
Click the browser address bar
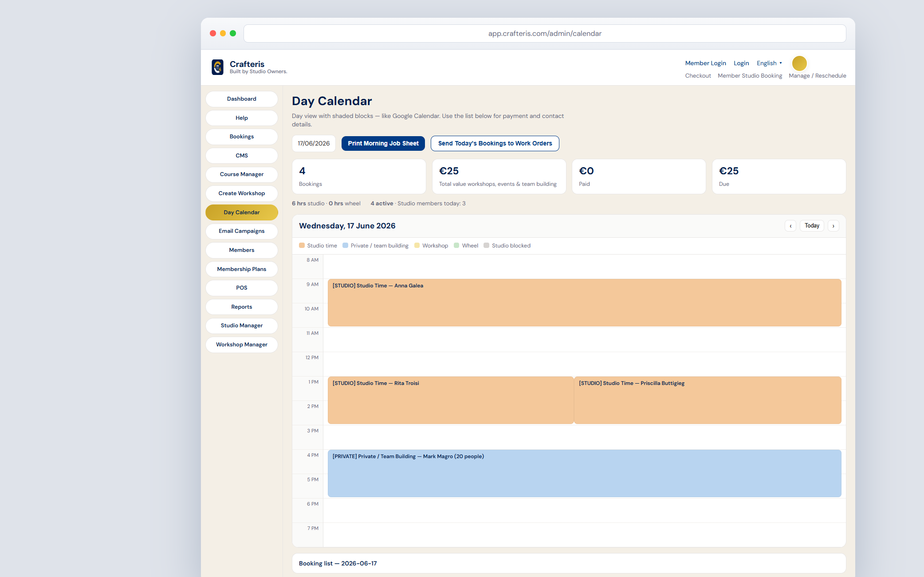tap(545, 33)
